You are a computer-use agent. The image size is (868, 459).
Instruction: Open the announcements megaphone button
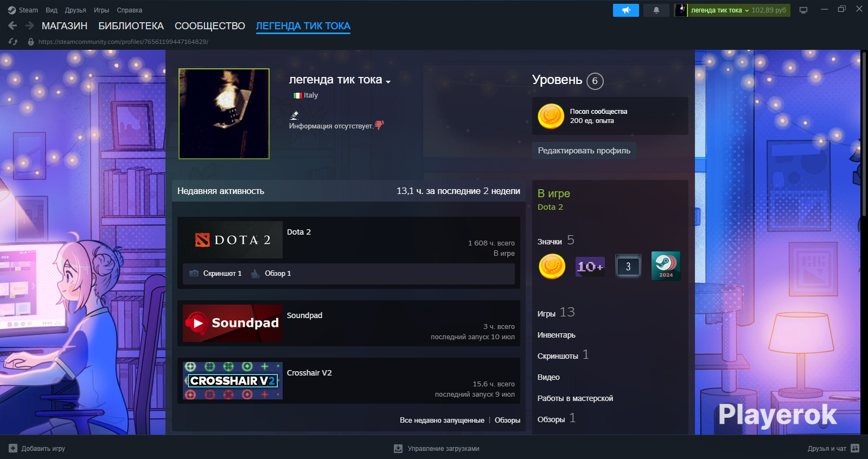(626, 10)
